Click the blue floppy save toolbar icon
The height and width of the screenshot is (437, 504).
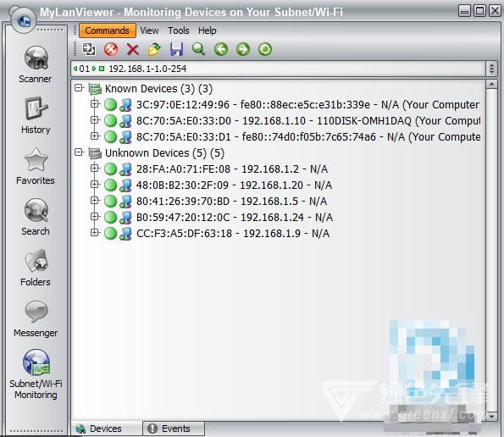pos(176,49)
